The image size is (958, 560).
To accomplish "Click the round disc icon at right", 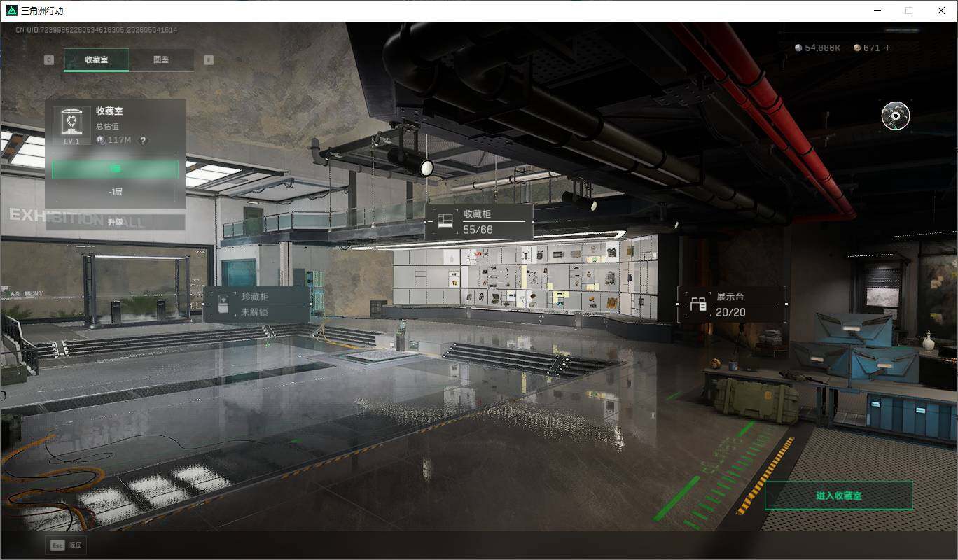I will pos(896,115).
